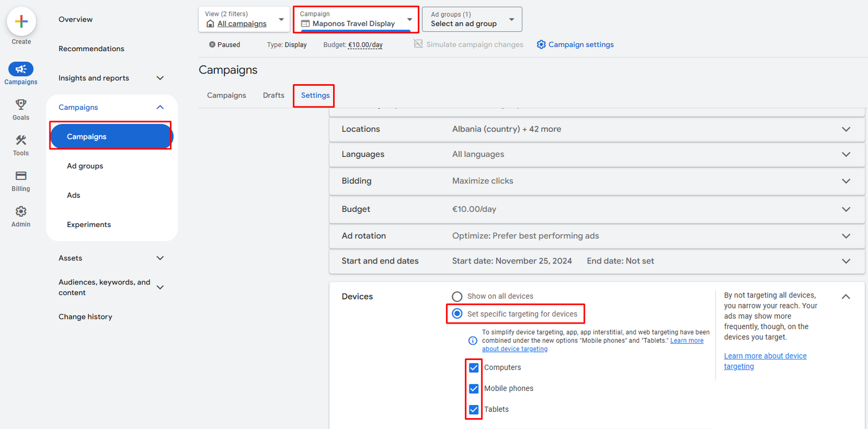Click the €10.00/day budget link in header
The image size is (868, 429).
(365, 45)
